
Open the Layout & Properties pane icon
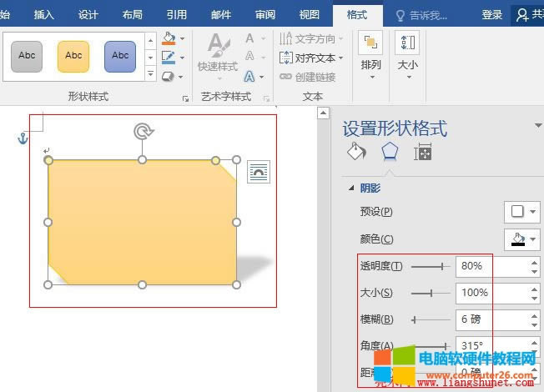(423, 152)
